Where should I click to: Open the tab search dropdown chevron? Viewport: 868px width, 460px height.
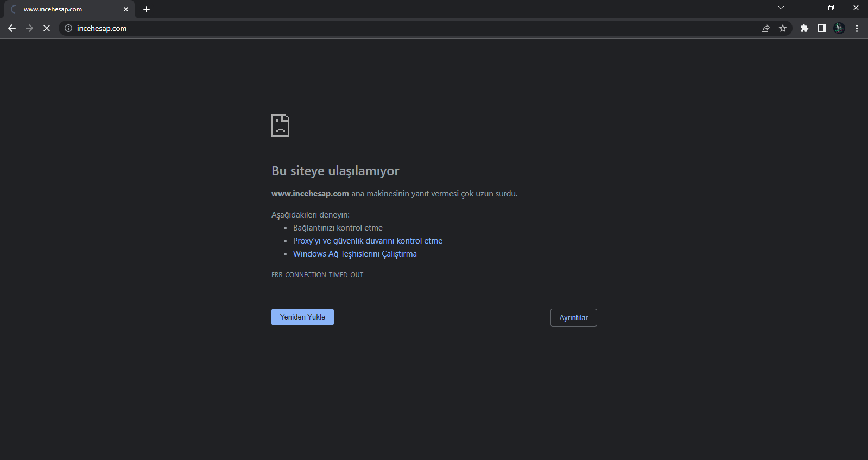781,8
